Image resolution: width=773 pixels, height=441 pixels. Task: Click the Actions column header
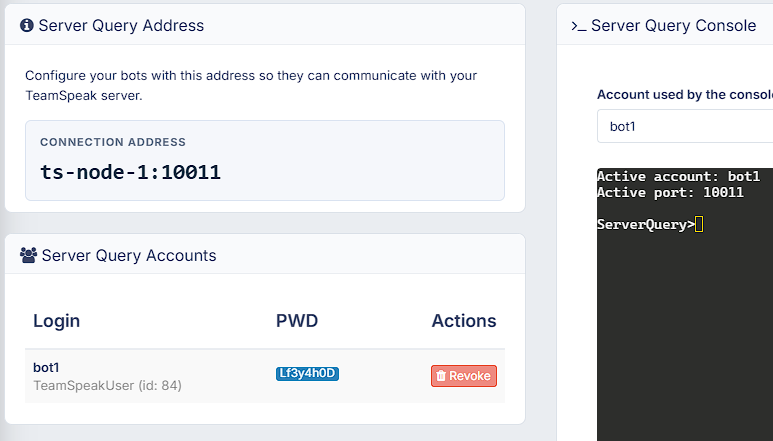[x=463, y=321]
